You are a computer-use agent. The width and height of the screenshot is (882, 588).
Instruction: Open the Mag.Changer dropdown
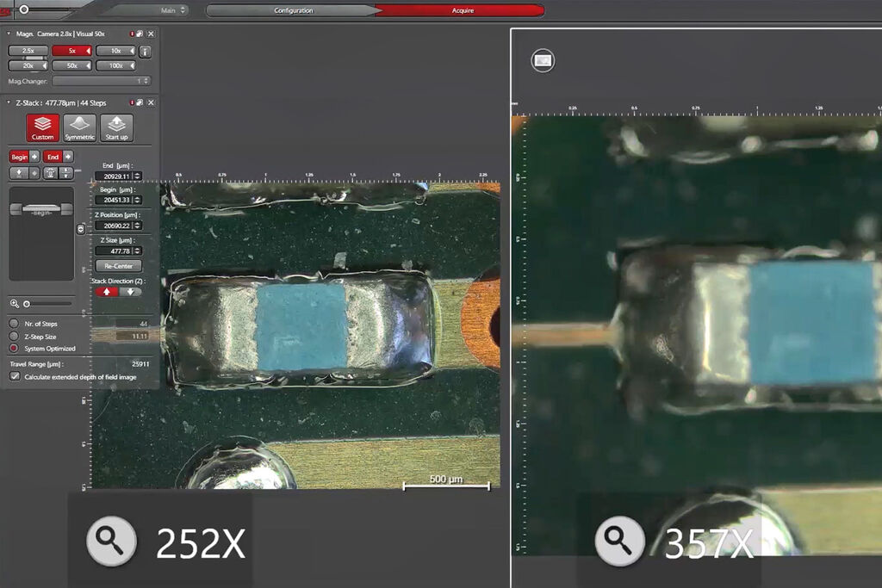(x=101, y=81)
